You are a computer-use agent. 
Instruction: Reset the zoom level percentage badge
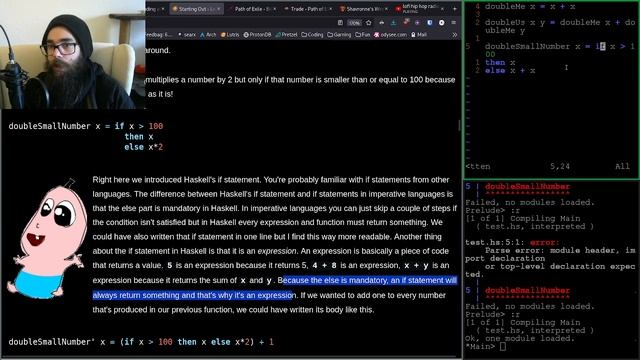pos(354,23)
